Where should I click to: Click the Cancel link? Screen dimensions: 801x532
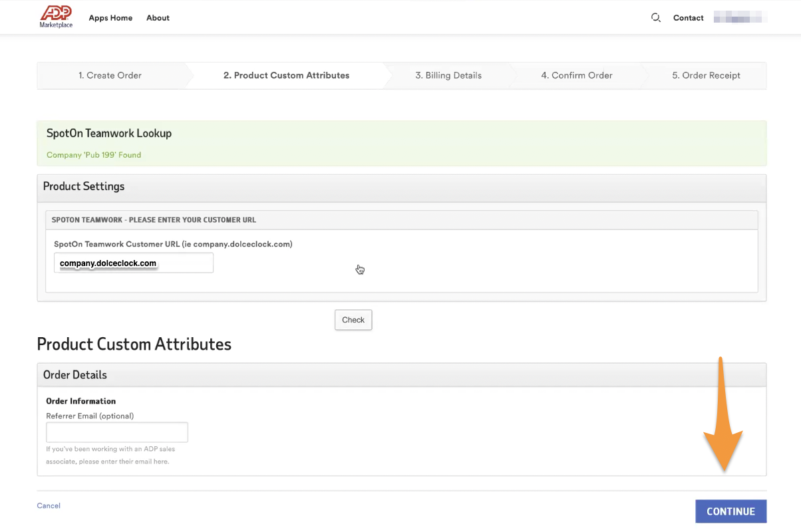(49, 505)
